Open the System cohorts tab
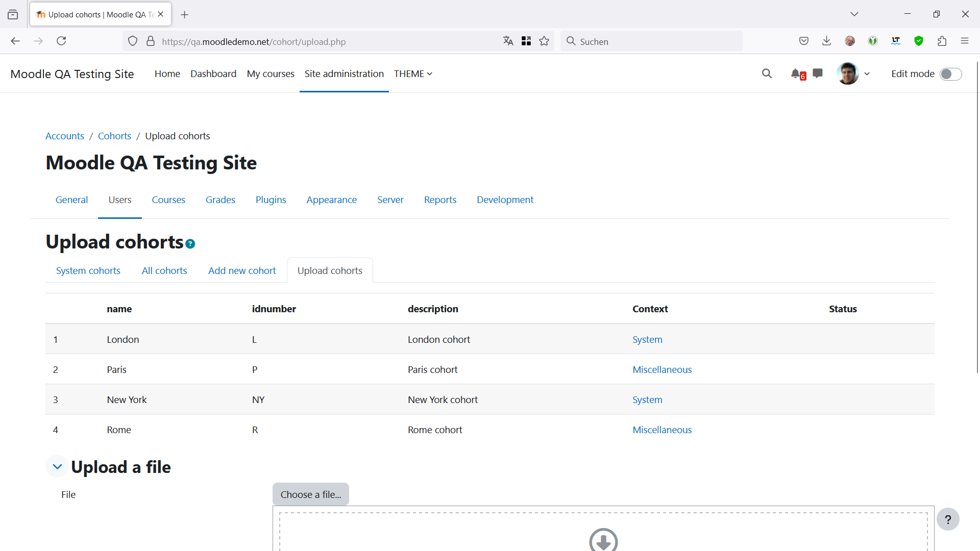Viewport: 980px width, 551px height. pos(88,271)
